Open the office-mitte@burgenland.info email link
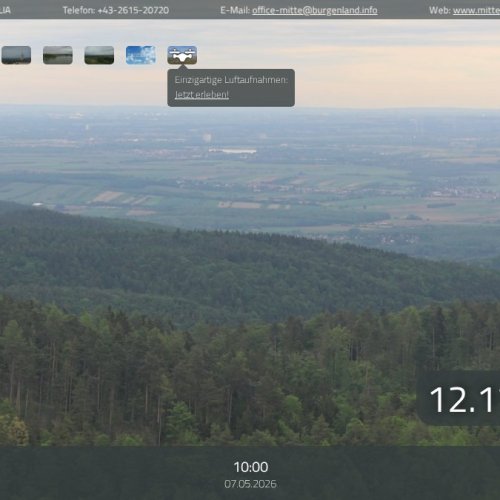This screenshot has width=500, height=500. pyautogui.click(x=315, y=10)
